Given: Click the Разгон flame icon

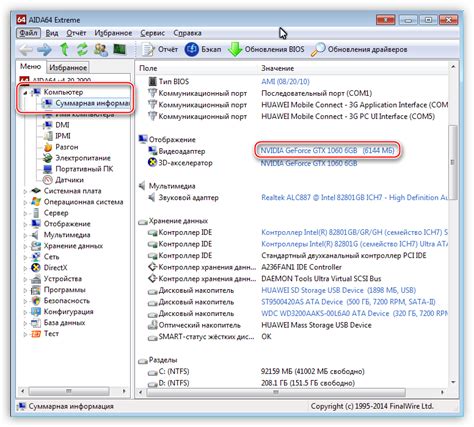Looking at the screenshot, I should click(48, 147).
